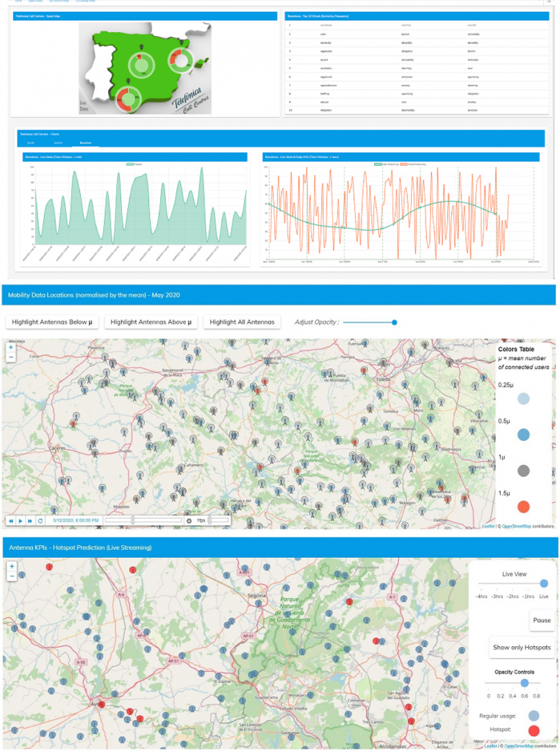Zoom in on the Hotspot Prediction map

11,567
